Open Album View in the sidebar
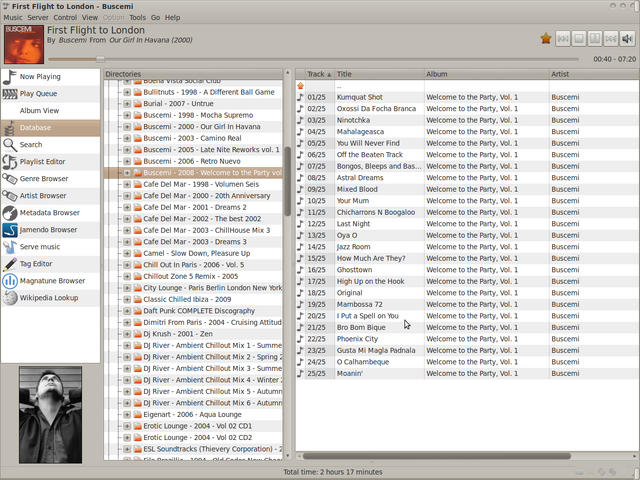The height and width of the screenshot is (480, 640). tap(51, 111)
